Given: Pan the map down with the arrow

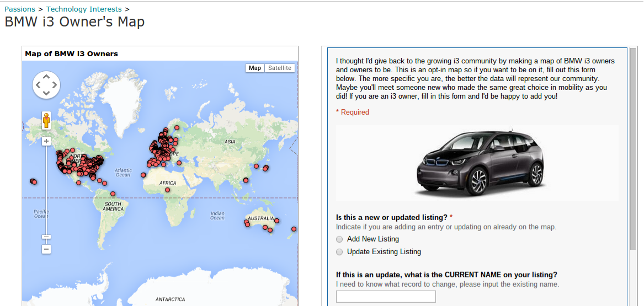Looking at the screenshot, I should pos(46,94).
